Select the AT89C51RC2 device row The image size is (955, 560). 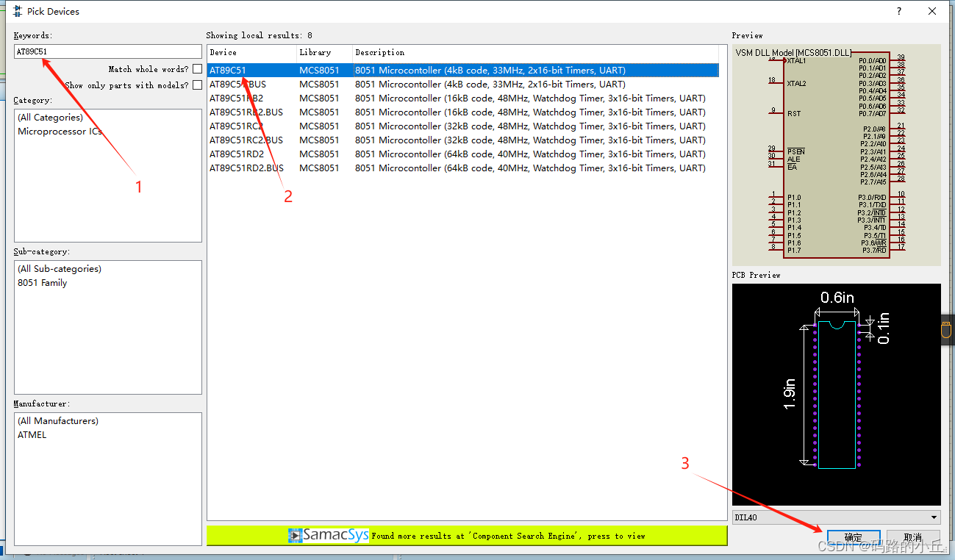click(x=462, y=126)
